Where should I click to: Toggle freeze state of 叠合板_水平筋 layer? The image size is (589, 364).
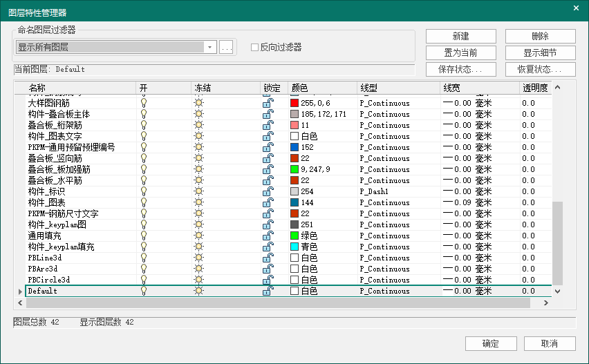pyautogui.click(x=199, y=180)
